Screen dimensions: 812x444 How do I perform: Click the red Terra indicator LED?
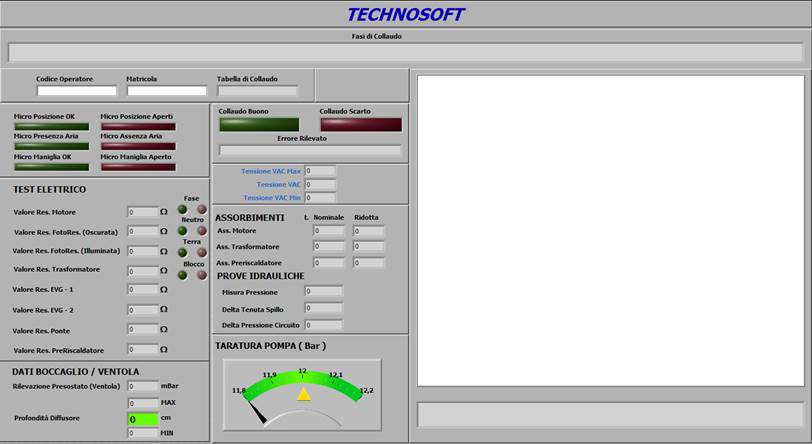pyautogui.click(x=201, y=253)
